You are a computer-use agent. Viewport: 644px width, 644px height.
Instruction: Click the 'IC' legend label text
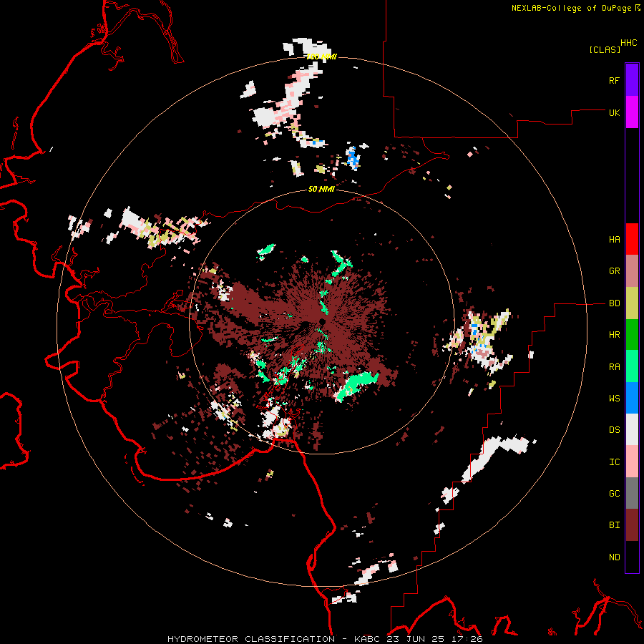[614, 462]
